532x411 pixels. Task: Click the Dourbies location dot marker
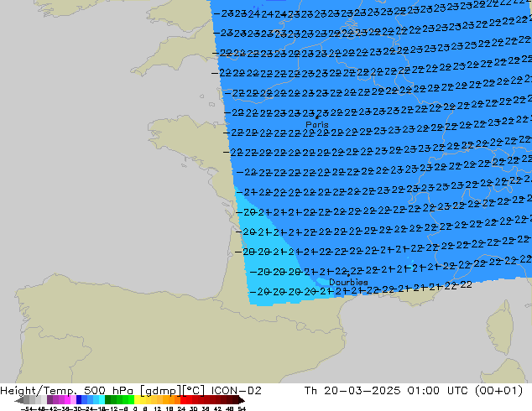[348, 275]
